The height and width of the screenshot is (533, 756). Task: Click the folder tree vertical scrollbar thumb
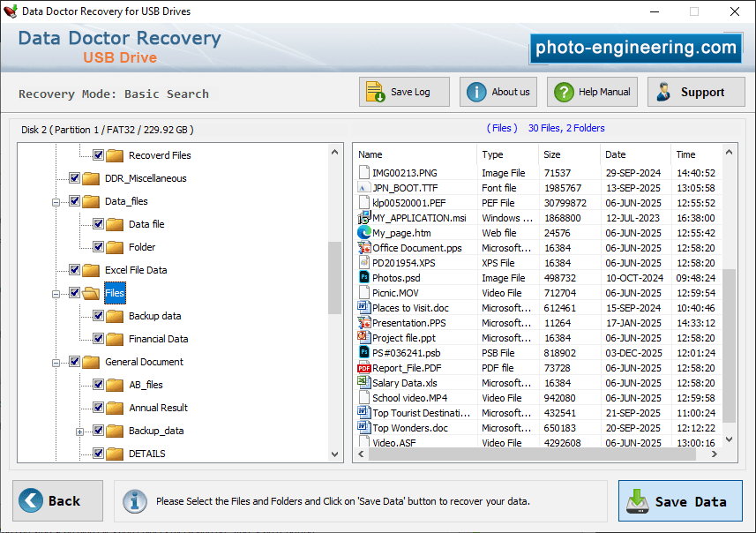coord(334,278)
